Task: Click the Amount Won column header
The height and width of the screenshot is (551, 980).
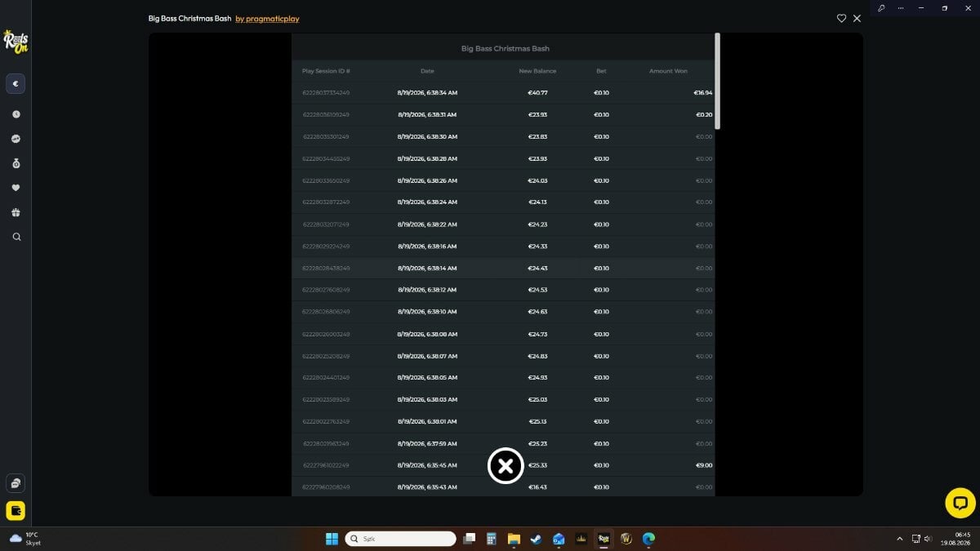Action: 668,71
